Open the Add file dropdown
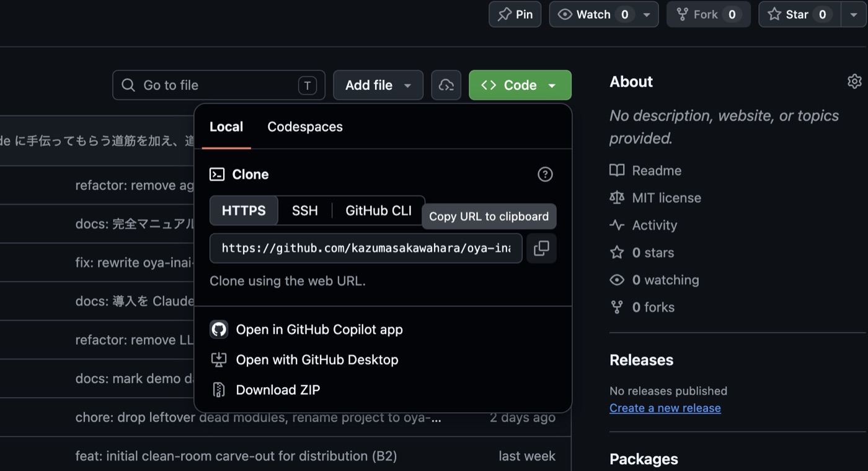 click(378, 85)
